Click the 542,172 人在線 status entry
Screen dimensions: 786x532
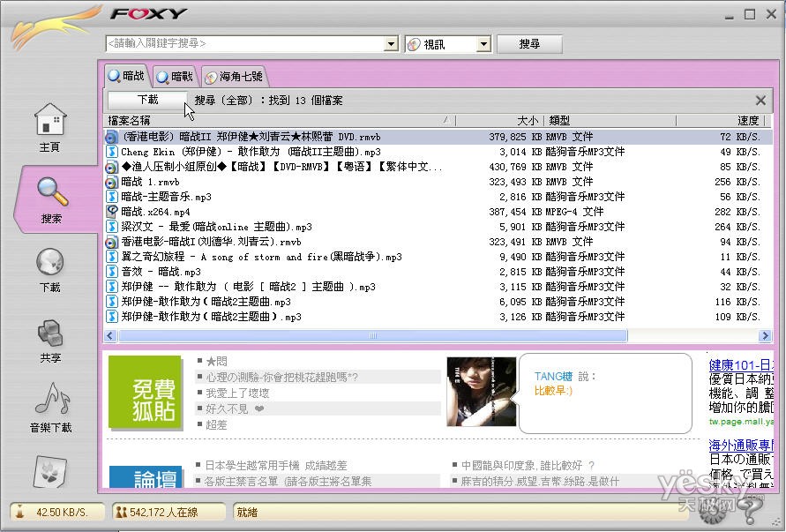coord(168,512)
